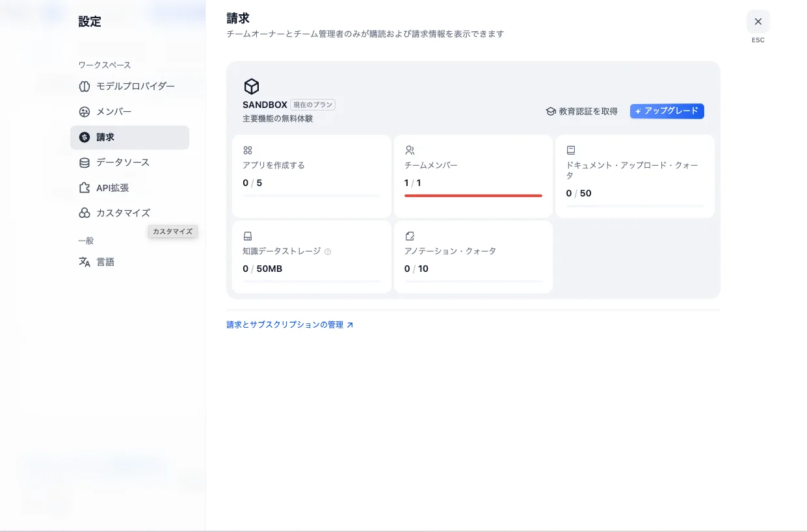Image resolution: width=807 pixels, height=532 pixels.
Task: Click the dollar icon beside 請求
Action: click(85, 137)
